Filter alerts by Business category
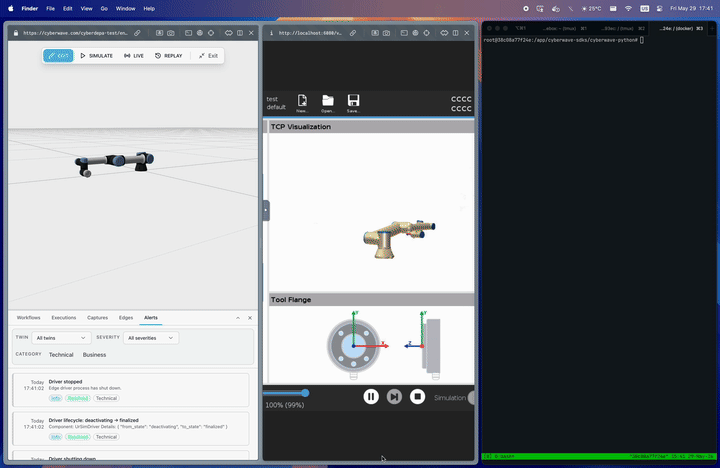Image resolution: width=720 pixels, height=468 pixels. pyautogui.click(x=94, y=355)
